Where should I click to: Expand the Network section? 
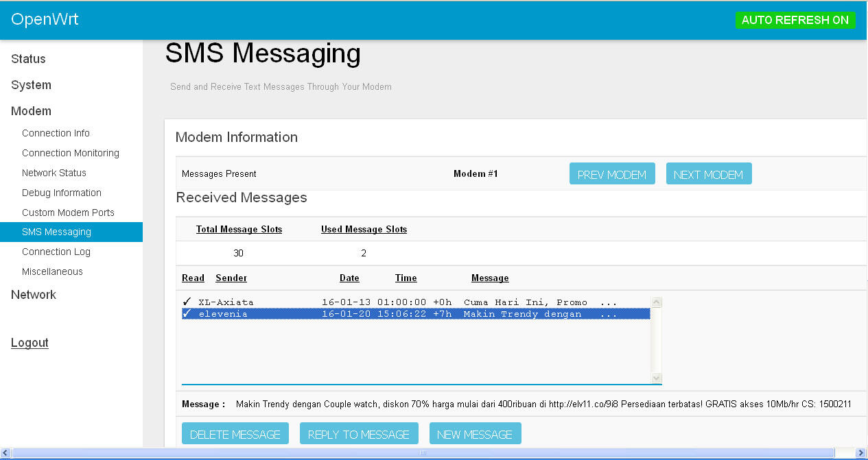tap(33, 295)
